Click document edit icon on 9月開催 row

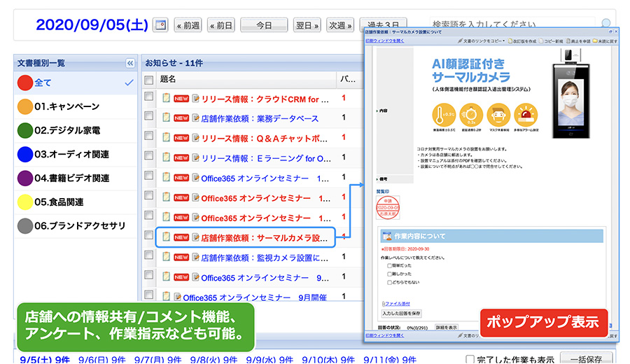click(x=178, y=297)
